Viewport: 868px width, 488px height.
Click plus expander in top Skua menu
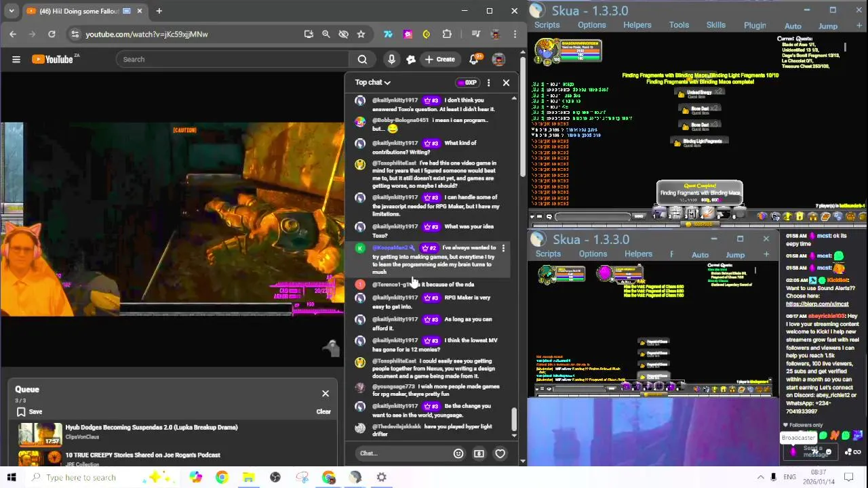pos(860,26)
